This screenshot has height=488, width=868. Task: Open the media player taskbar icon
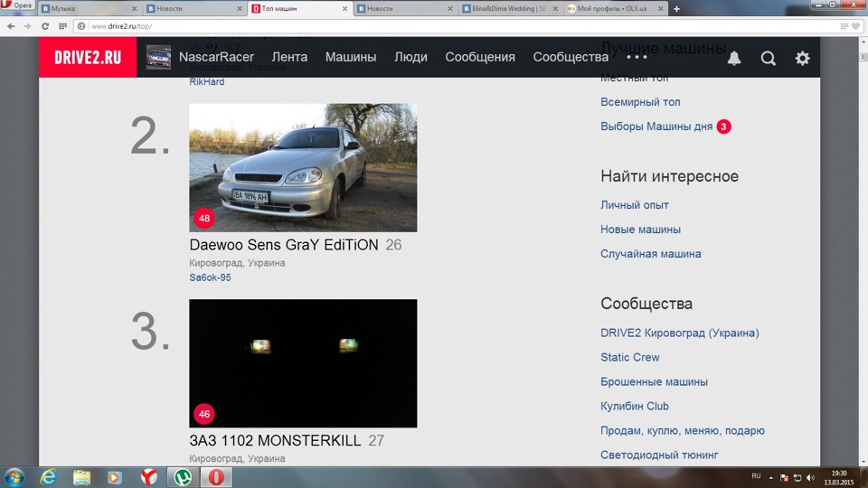click(115, 477)
